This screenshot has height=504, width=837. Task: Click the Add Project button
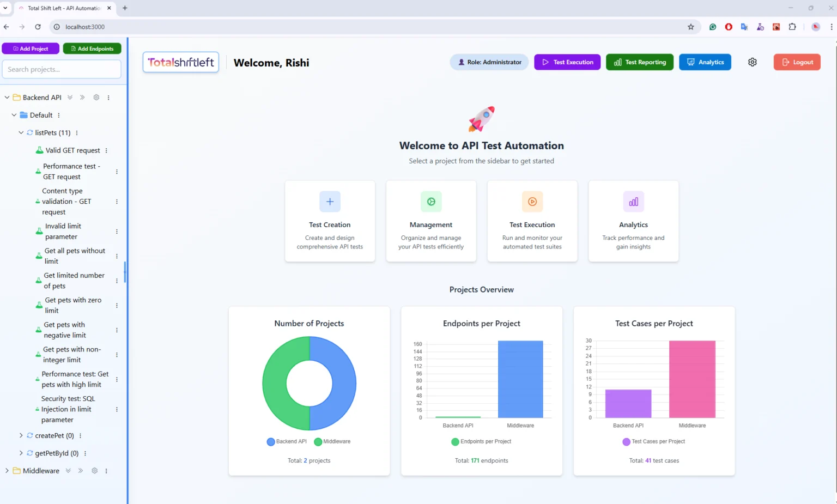pyautogui.click(x=31, y=48)
